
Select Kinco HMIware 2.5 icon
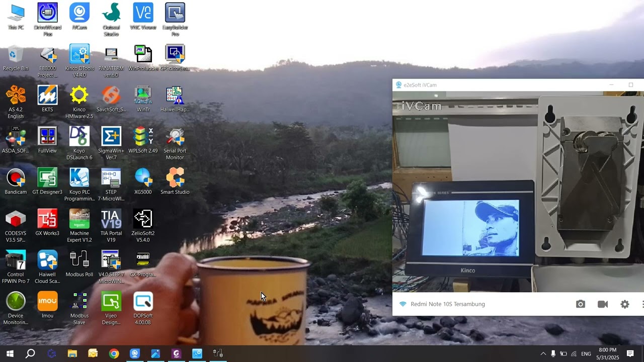tap(79, 103)
